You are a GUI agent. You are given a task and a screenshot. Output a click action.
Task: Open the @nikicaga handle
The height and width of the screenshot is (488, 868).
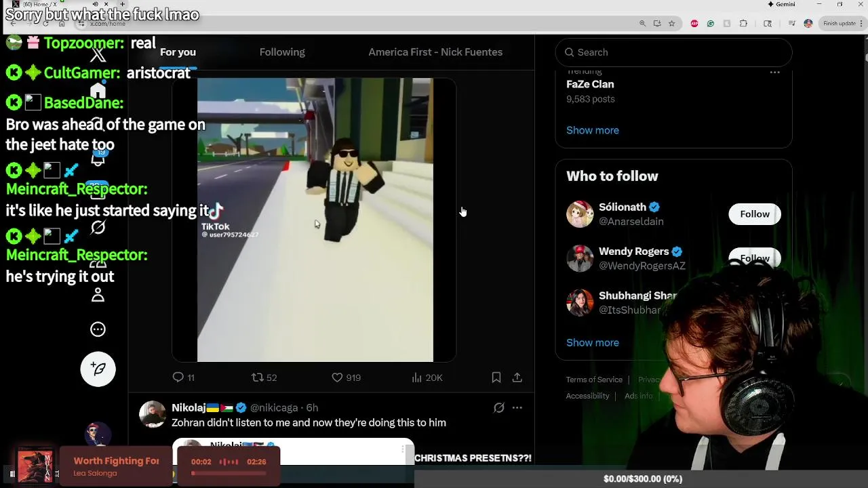(274, 407)
